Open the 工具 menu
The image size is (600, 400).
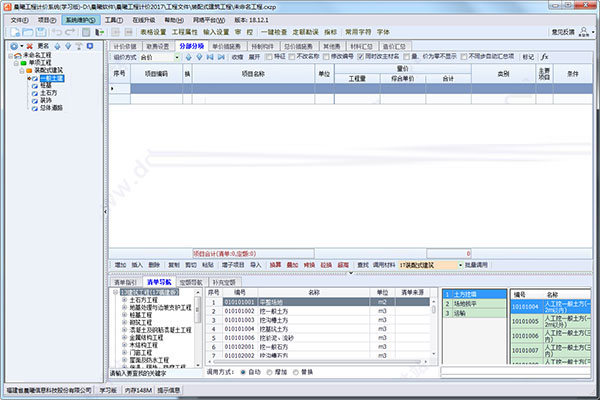click(114, 20)
